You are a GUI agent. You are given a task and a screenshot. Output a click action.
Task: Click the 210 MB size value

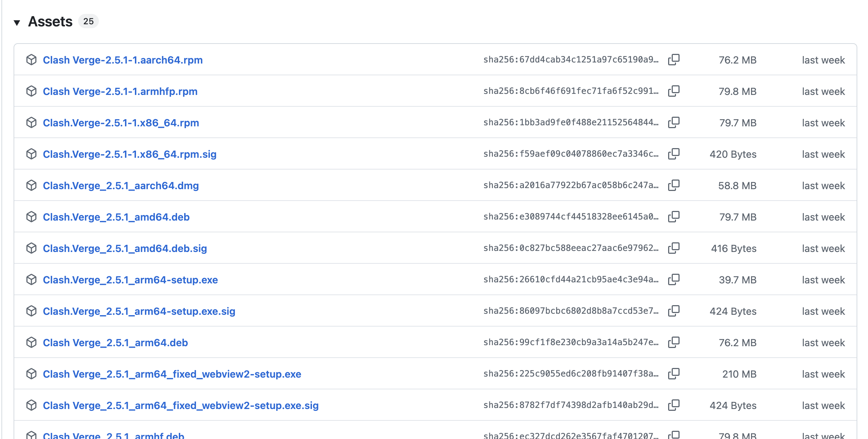[x=740, y=374]
